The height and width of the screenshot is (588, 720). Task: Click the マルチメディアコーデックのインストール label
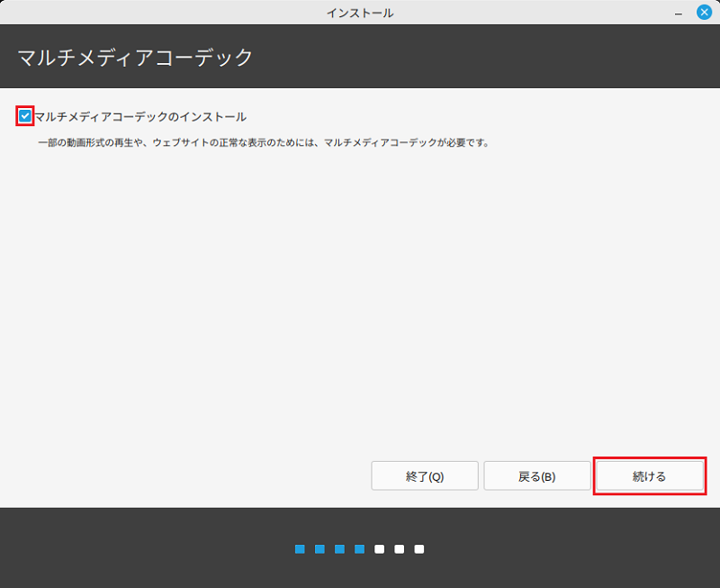[140, 117]
